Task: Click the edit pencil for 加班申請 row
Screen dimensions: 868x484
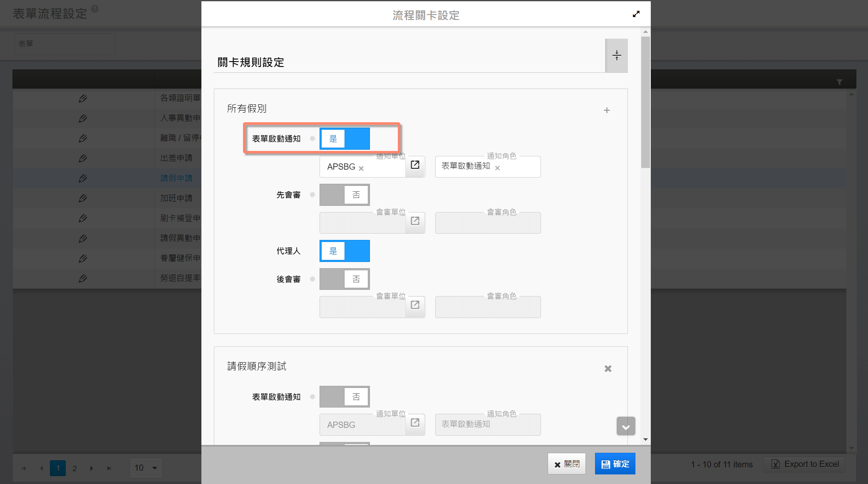Action: click(x=83, y=198)
